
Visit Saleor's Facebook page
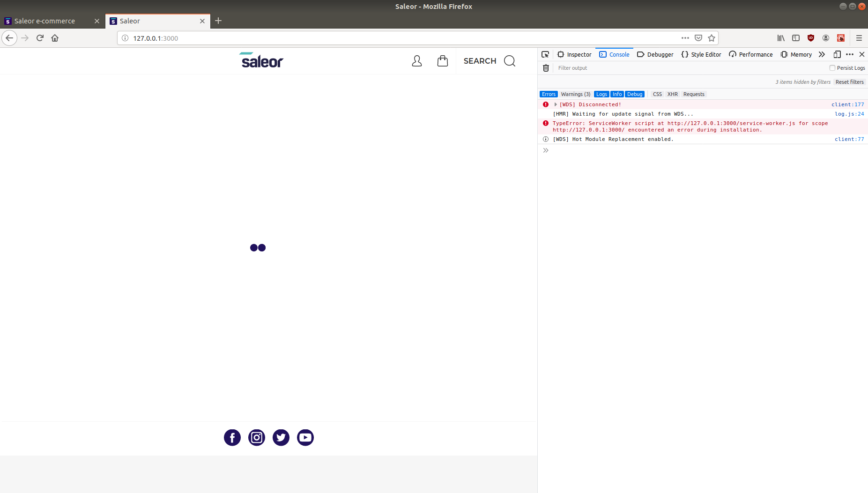[x=232, y=437]
